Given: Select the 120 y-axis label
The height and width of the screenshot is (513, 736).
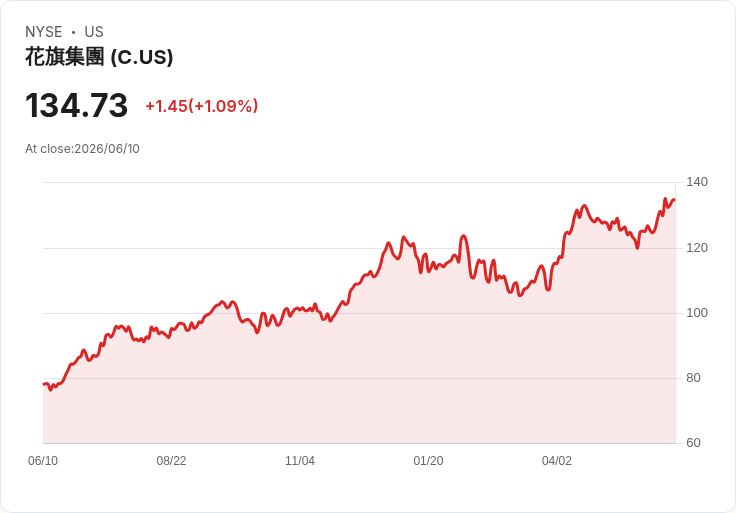Looking at the screenshot, I should coord(697,248).
